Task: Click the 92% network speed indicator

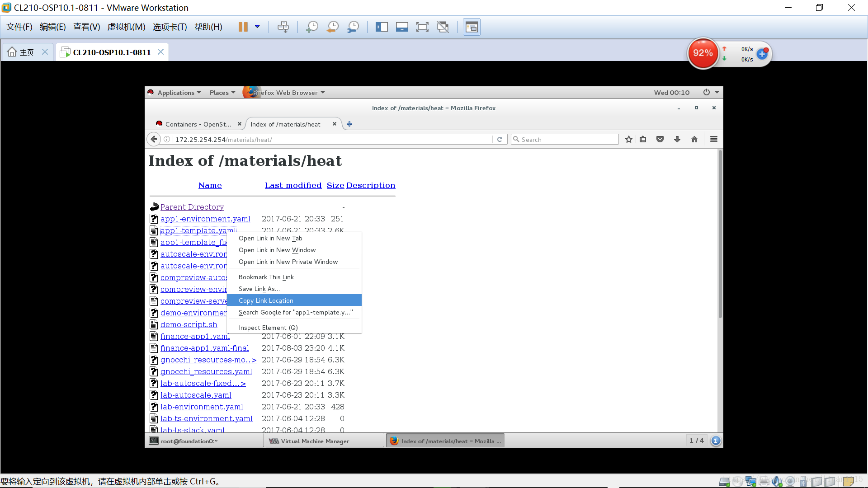Action: point(703,53)
